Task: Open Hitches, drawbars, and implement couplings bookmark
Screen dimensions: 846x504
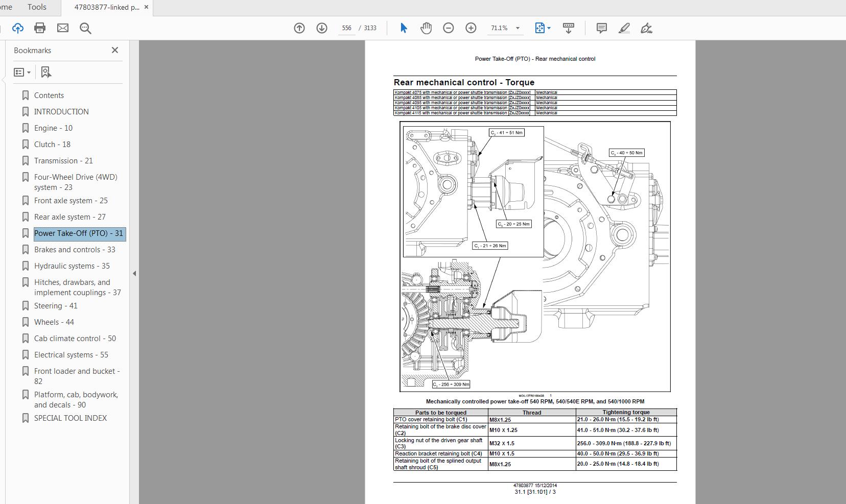Action: (x=78, y=287)
